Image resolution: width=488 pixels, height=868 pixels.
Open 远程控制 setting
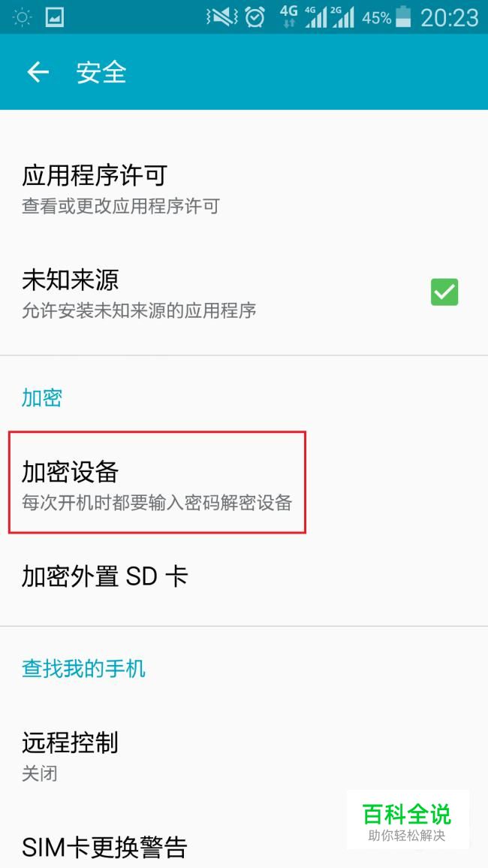(x=244, y=755)
